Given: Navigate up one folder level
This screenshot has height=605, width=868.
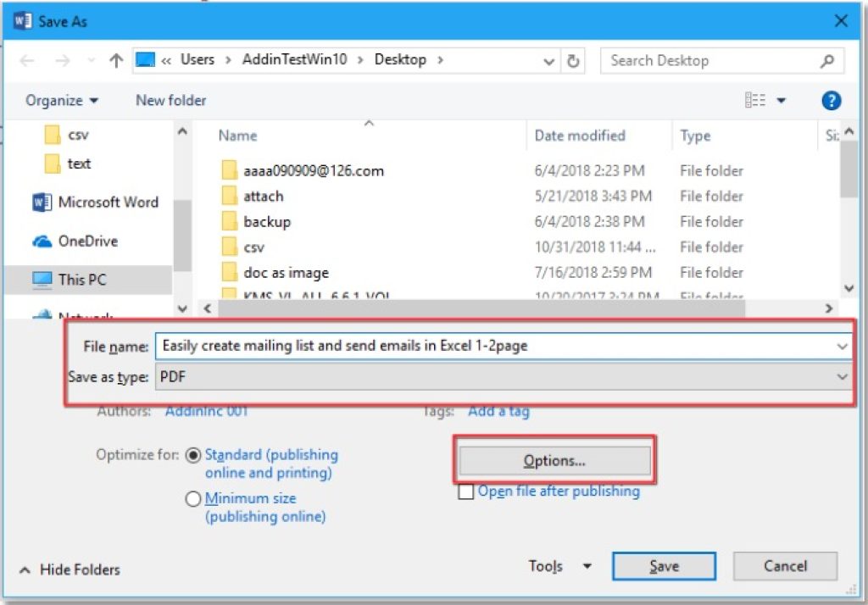Looking at the screenshot, I should pos(116,59).
